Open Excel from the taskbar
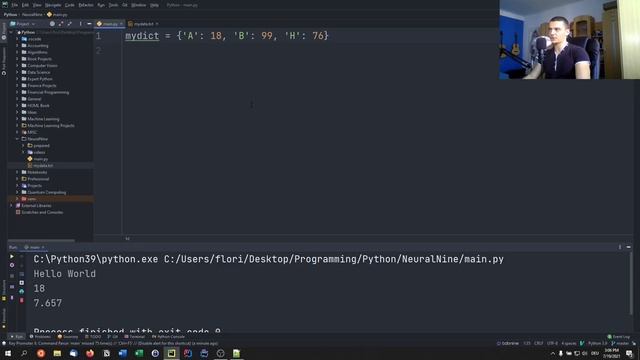 pyautogui.click(x=139, y=353)
